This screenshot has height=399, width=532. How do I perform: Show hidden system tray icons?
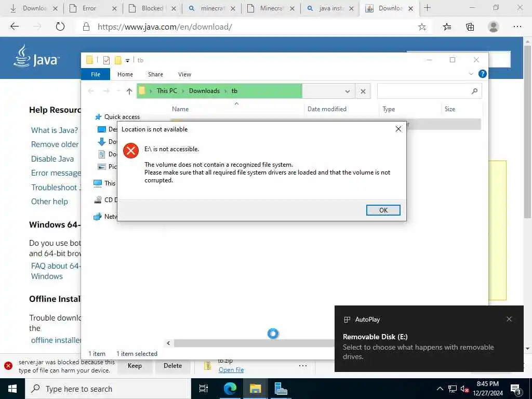[x=440, y=389]
